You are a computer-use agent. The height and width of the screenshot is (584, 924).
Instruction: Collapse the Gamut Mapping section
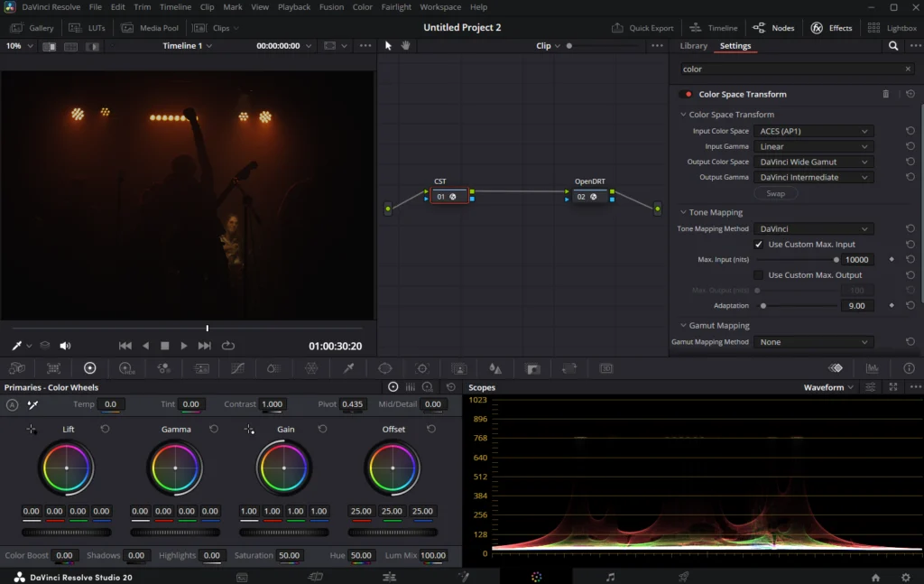(683, 326)
